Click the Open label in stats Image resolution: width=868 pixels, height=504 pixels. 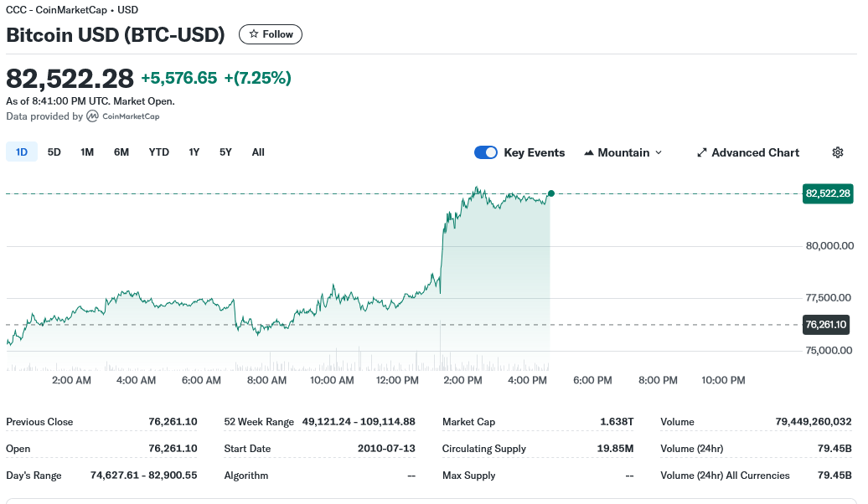(x=18, y=449)
